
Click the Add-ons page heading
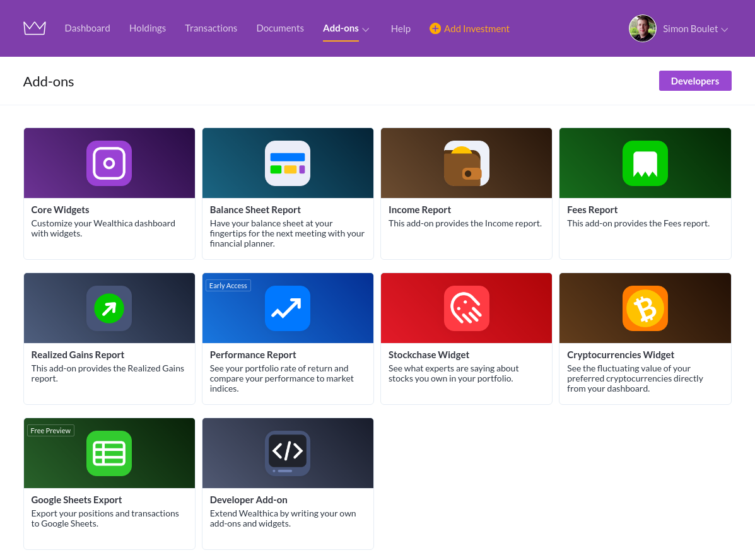[49, 81]
